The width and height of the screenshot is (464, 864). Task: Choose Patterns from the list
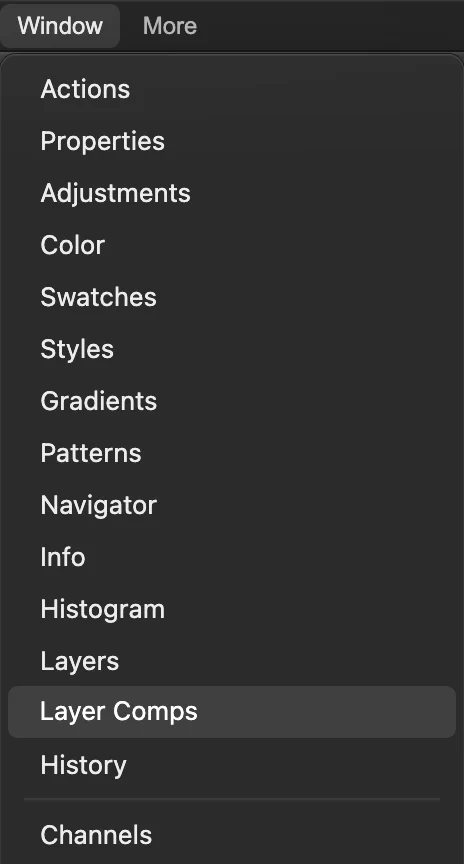tap(232, 453)
